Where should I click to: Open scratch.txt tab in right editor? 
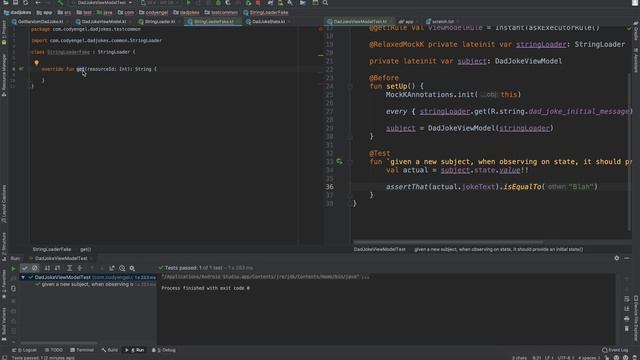coord(440,22)
